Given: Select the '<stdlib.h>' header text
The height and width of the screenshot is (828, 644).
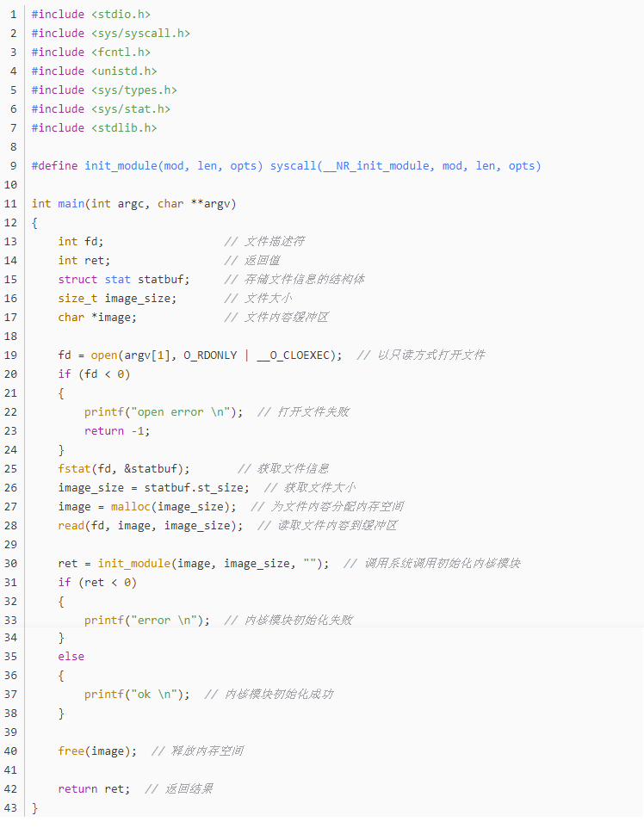Looking at the screenshot, I should [x=124, y=128].
